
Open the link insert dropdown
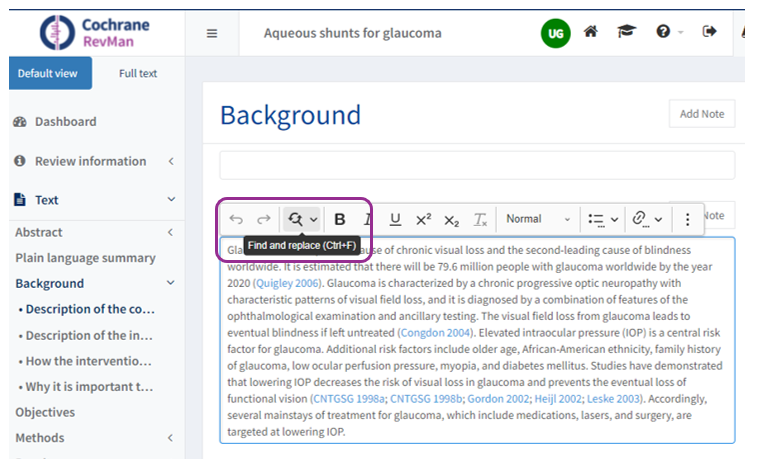[648, 219]
